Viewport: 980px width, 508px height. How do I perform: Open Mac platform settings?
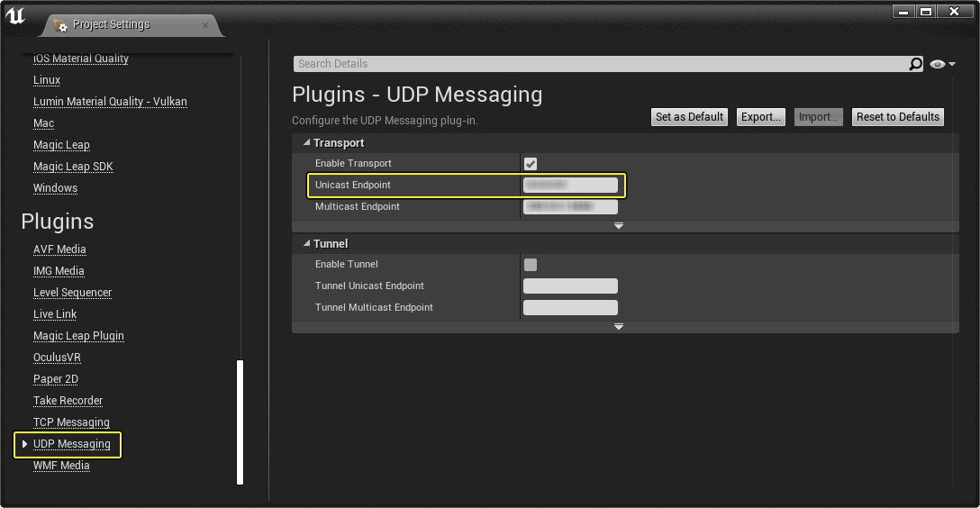click(44, 123)
